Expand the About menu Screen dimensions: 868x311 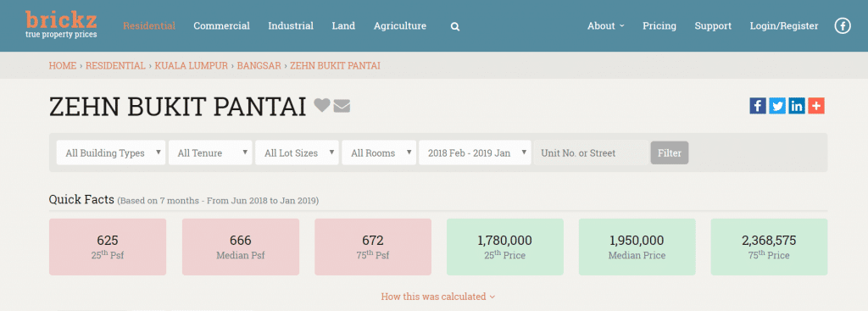pyautogui.click(x=605, y=26)
